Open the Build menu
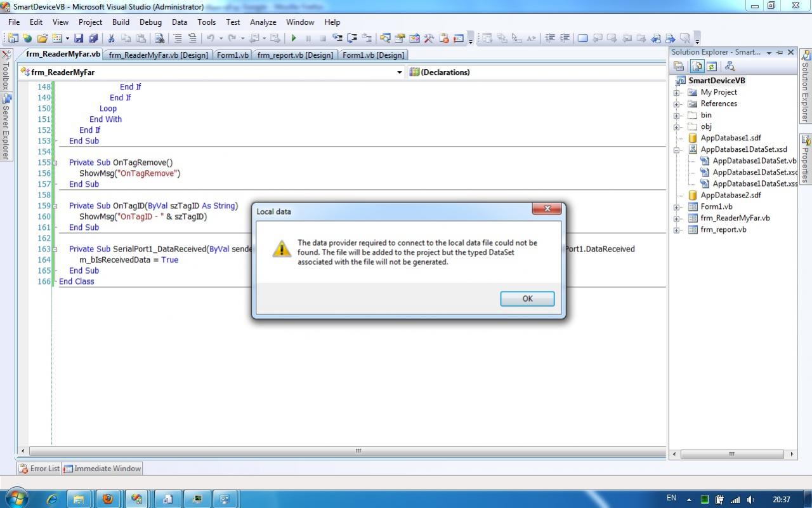This screenshot has width=812, height=508. pos(121,22)
